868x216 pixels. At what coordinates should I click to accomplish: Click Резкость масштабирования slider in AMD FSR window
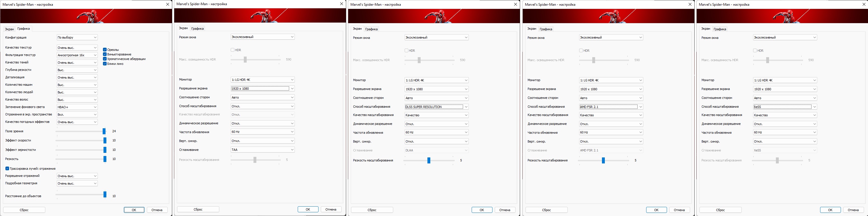[x=603, y=160]
